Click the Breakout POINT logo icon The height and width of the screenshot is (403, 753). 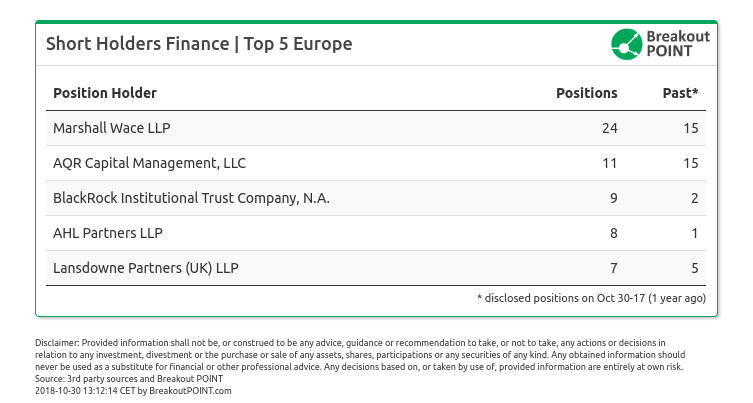point(626,44)
